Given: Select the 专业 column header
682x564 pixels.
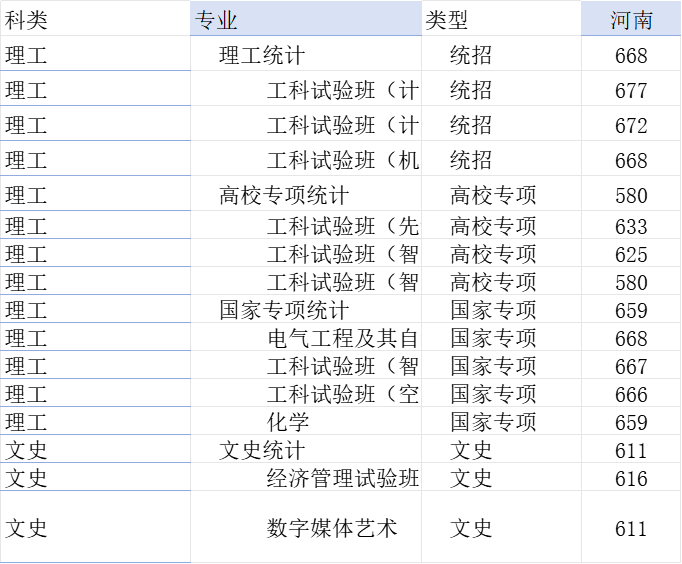Looking at the screenshot, I should tap(217, 20).
